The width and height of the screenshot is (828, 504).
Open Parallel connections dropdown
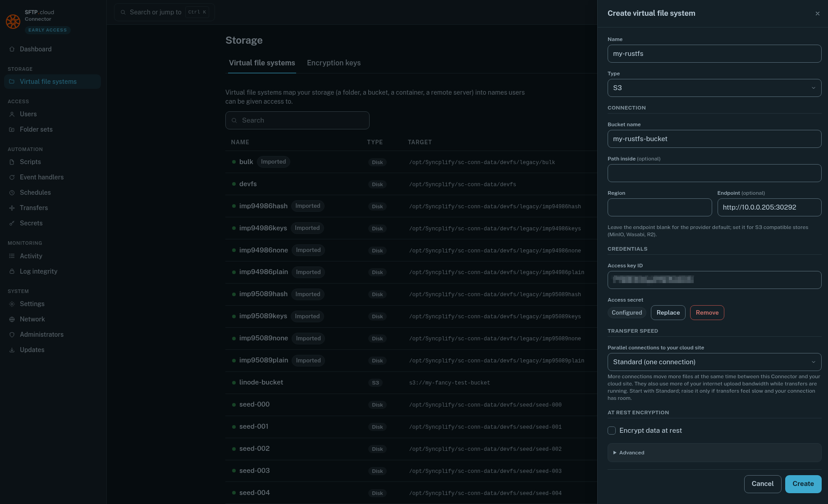point(714,362)
